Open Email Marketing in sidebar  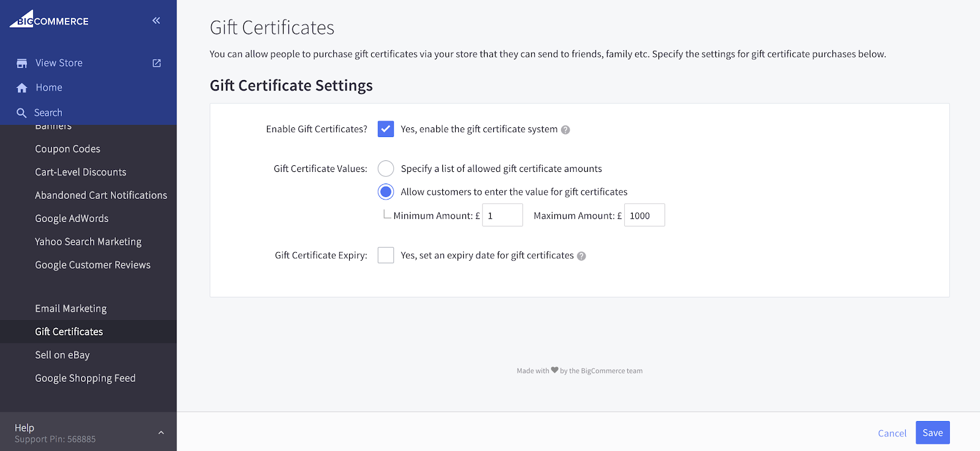(x=71, y=308)
